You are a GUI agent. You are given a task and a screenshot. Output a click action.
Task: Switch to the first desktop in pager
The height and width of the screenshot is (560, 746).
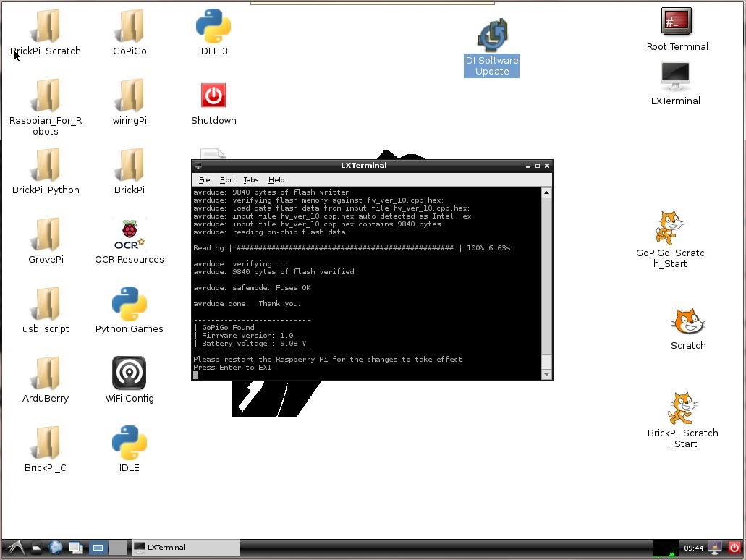click(98, 548)
